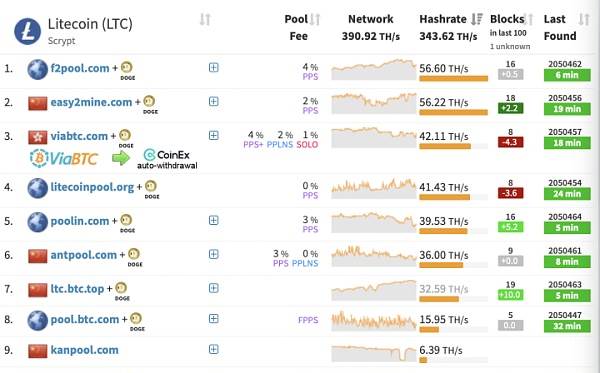The height and width of the screenshot is (373, 600).
Task: Expand details for poolin.com row
Action: 214,220
